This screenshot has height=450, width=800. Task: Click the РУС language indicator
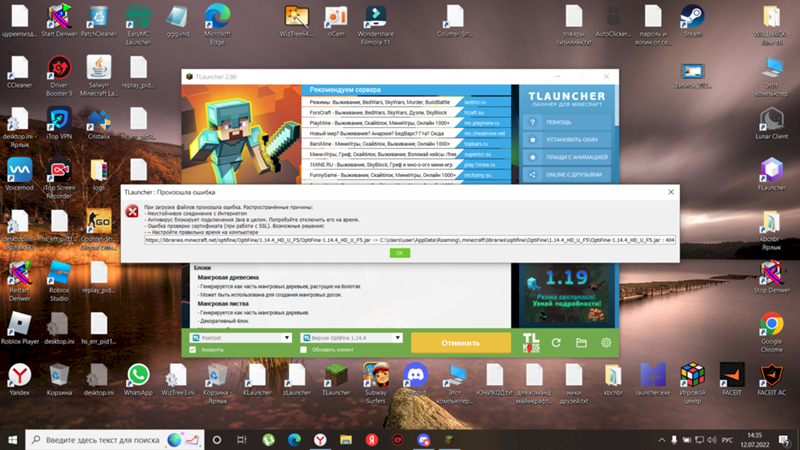(x=728, y=440)
